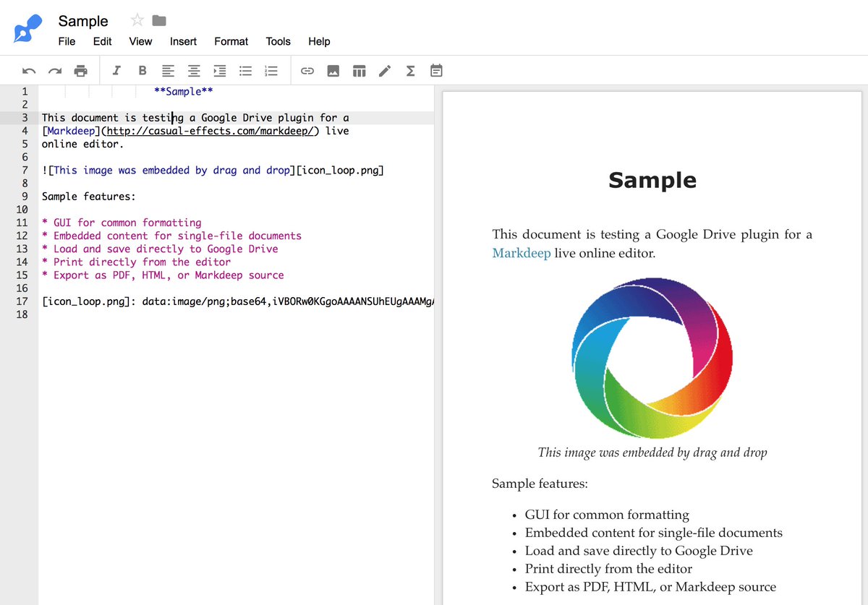Insert an image from the toolbar

pyautogui.click(x=333, y=71)
